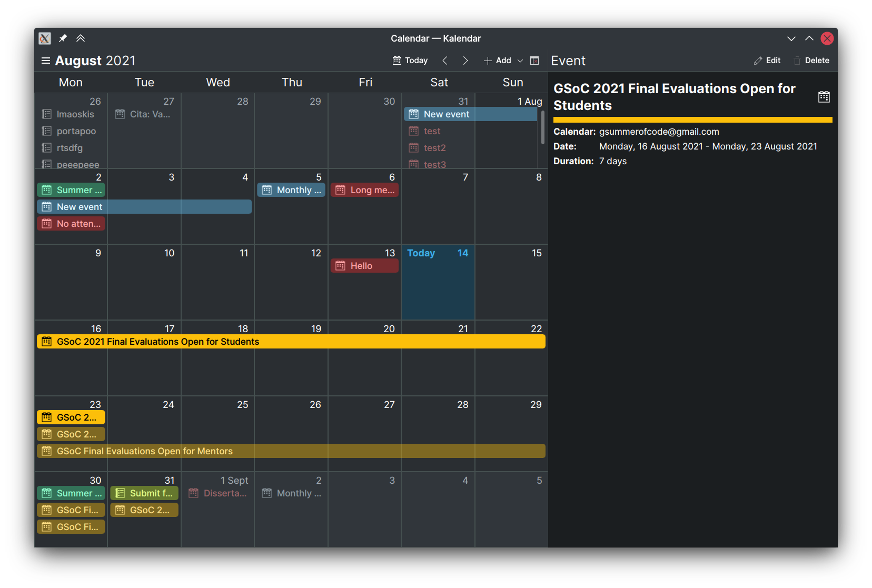Click the keep-above double chevron icon

pyautogui.click(x=81, y=38)
